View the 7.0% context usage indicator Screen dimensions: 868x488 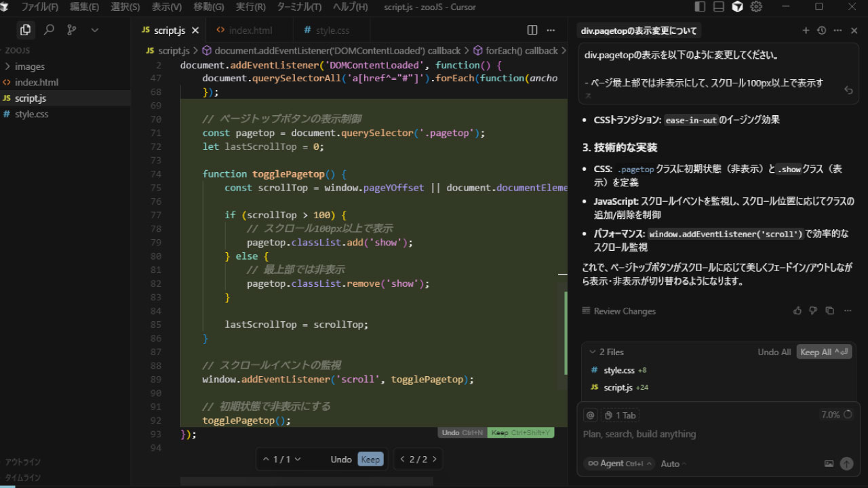click(836, 415)
